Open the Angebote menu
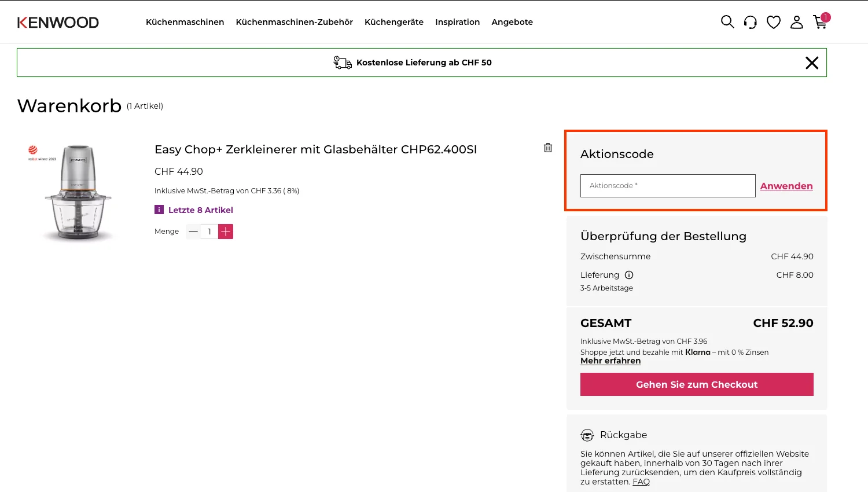 (512, 22)
